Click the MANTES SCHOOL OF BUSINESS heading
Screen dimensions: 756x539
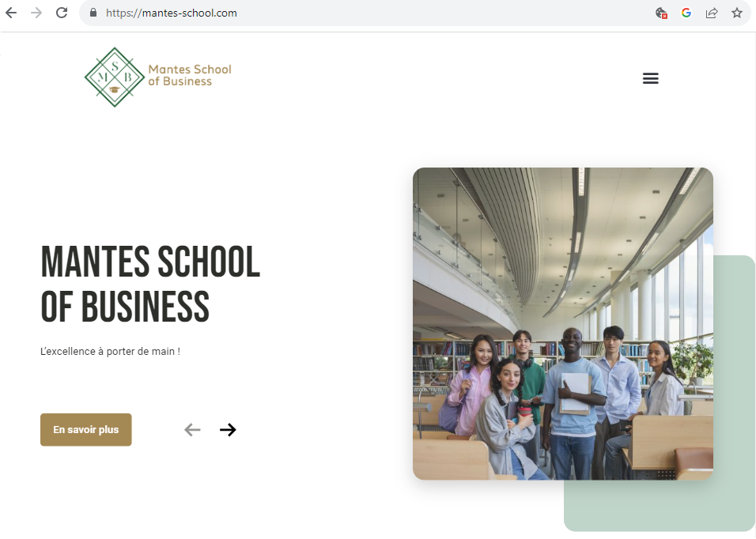coord(150,284)
